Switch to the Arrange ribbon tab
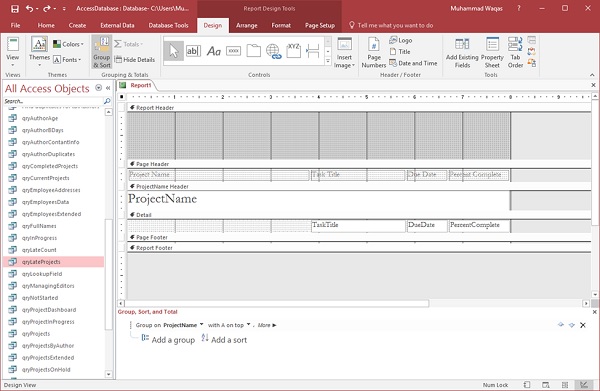 [246, 26]
